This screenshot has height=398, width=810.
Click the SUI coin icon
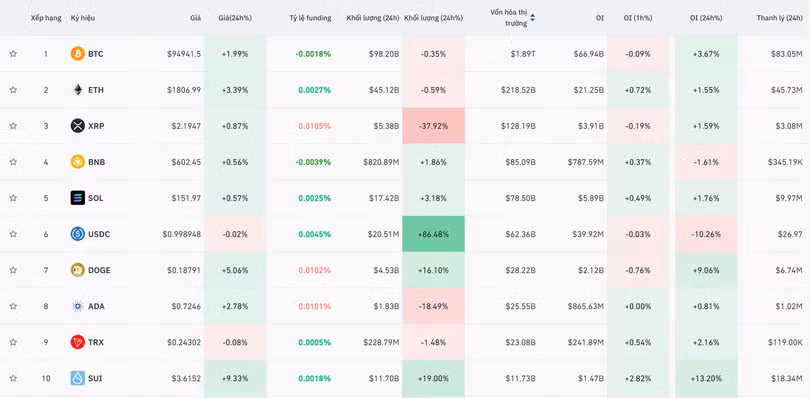coord(77,378)
